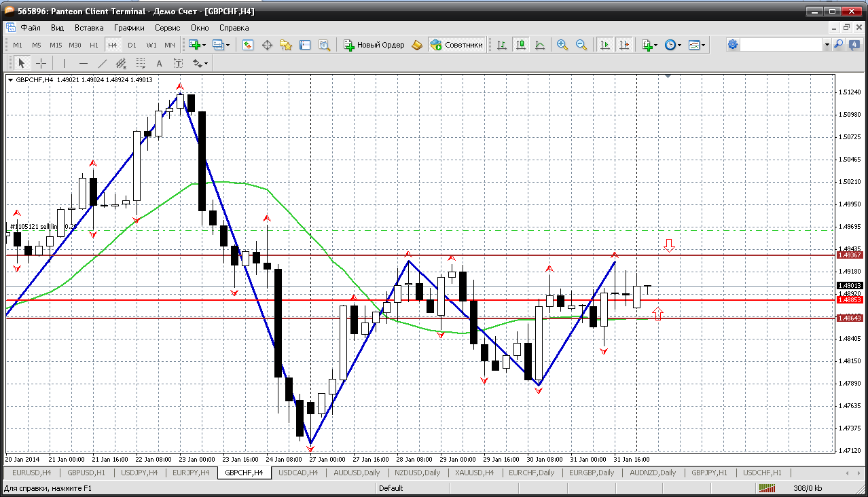Open the Navigator folder-star icon
Image resolution: width=868 pixels, height=497 pixels.
[286, 45]
